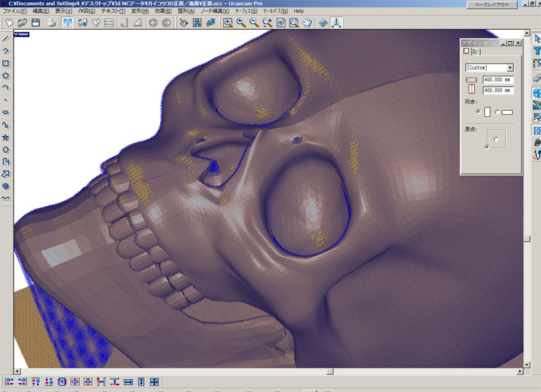Viewport: 541px width, 392px height.
Task: Click the width field showing 400.000 mm
Action: click(x=498, y=80)
